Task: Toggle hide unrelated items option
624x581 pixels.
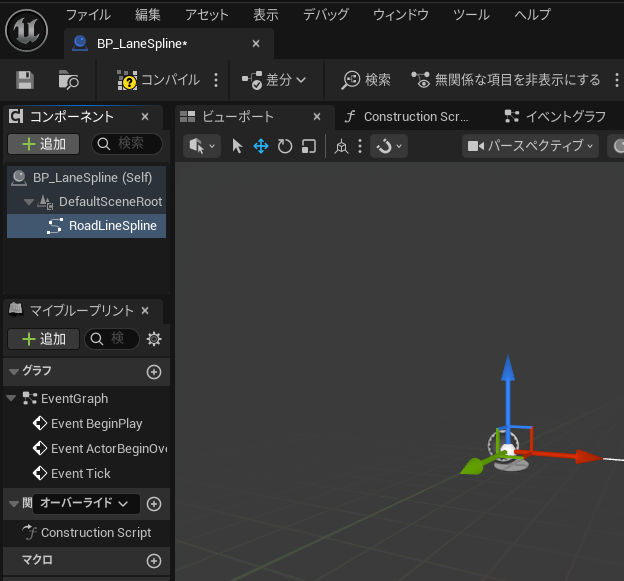Action: point(507,80)
